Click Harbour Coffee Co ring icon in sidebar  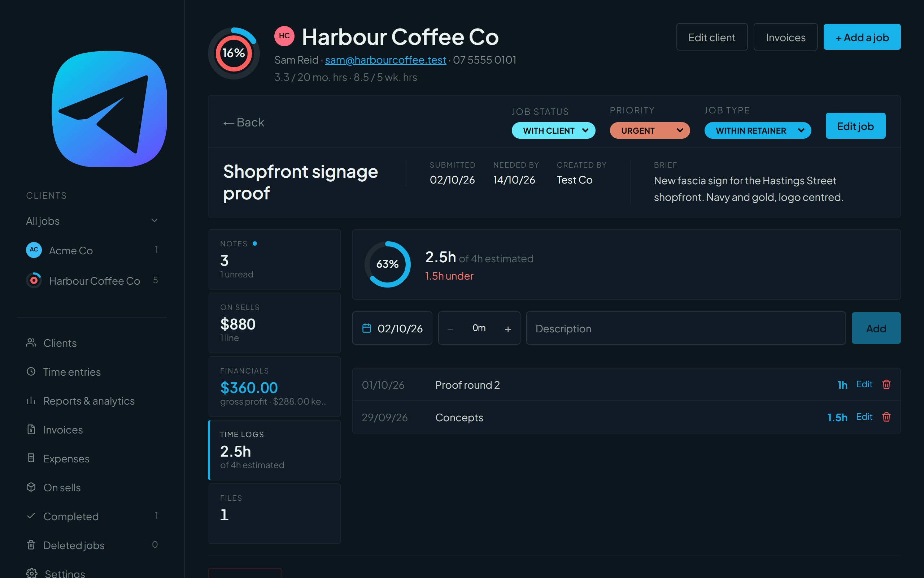34,280
